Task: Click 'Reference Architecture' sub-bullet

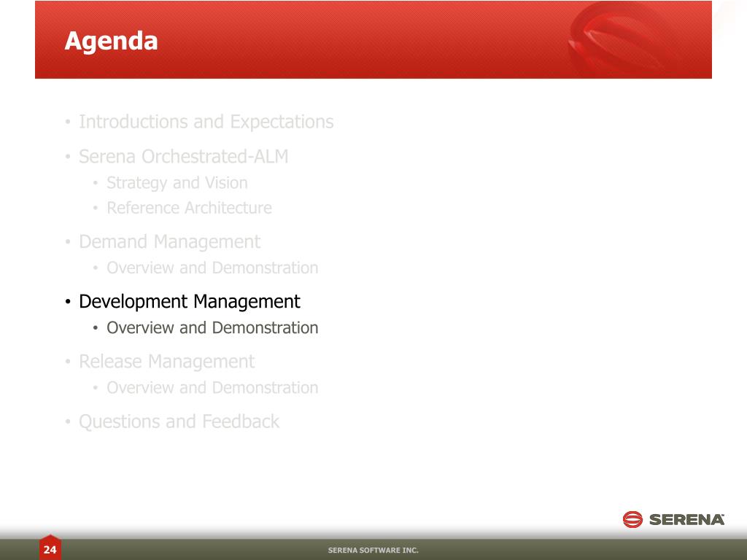Action: 189,208
